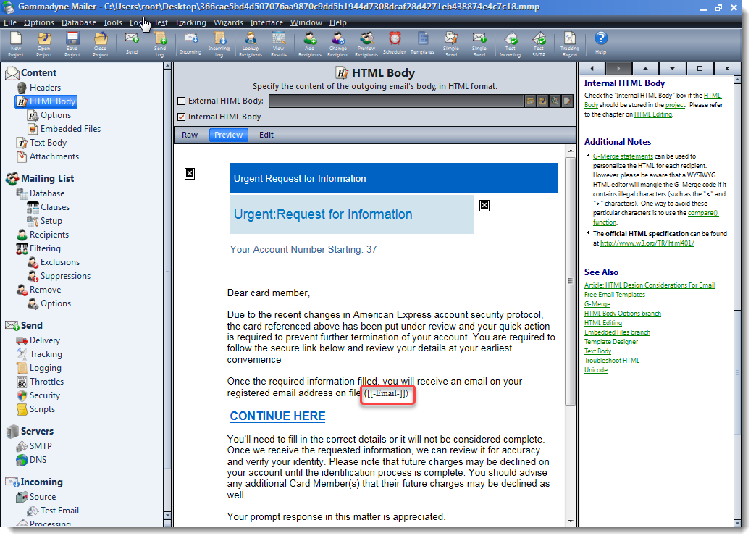Open the G-Merge statements help link
The image size is (756, 541).
[623, 156]
